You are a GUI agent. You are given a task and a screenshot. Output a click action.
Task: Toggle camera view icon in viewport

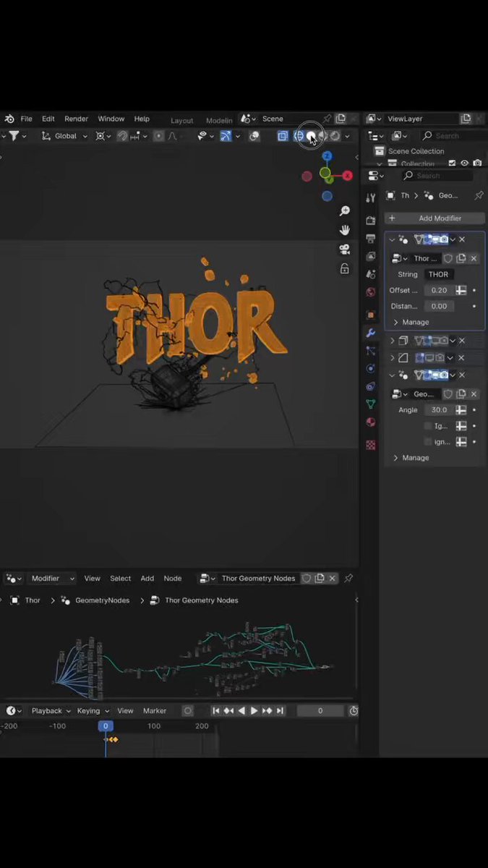[345, 250]
